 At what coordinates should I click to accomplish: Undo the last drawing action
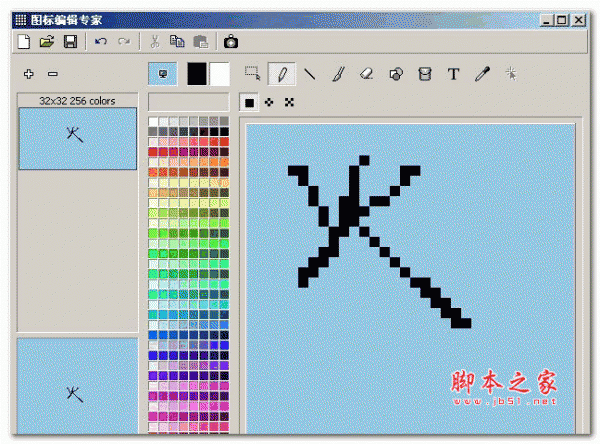101,41
